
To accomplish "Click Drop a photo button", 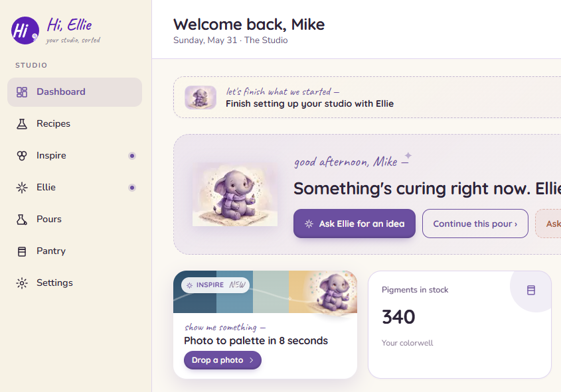I will pos(222,360).
